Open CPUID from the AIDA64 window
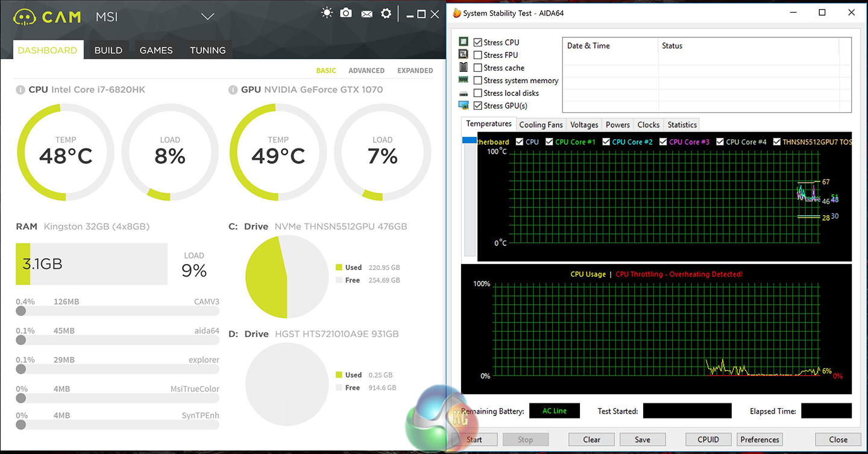868x454 pixels. (708, 440)
